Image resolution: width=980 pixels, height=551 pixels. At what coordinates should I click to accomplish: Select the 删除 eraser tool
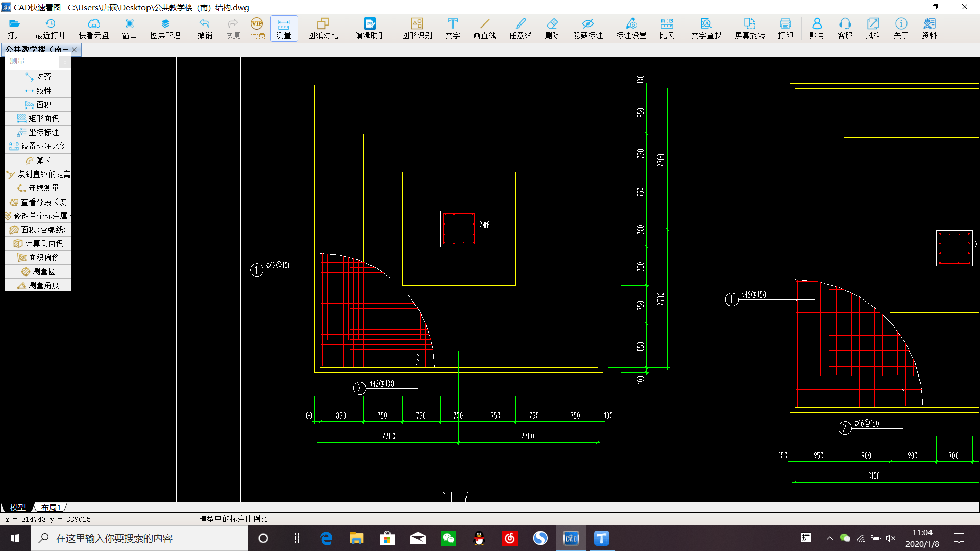coord(552,29)
